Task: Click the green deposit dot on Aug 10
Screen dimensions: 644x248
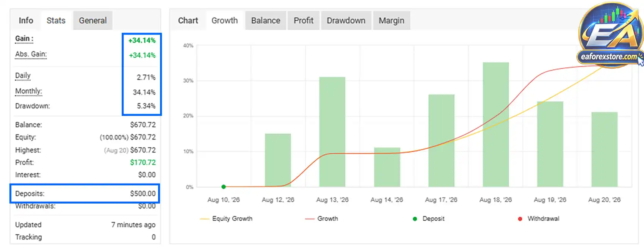Action: point(224,187)
